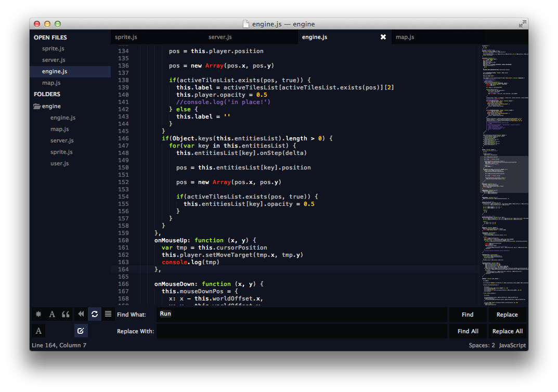Click the //console.log('in place!') comment
This screenshot has height=392, width=558.
(x=223, y=102)
